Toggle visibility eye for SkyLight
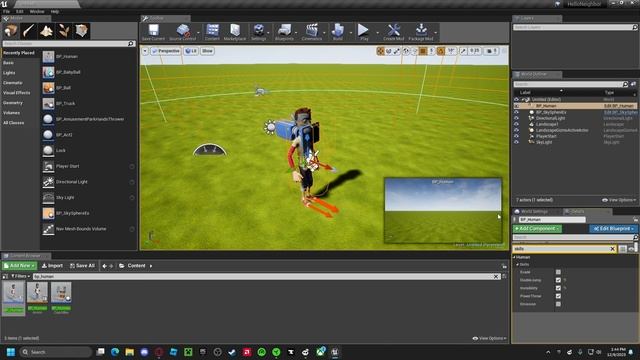This screenshot has width=640, height=360. coord(516,142)
